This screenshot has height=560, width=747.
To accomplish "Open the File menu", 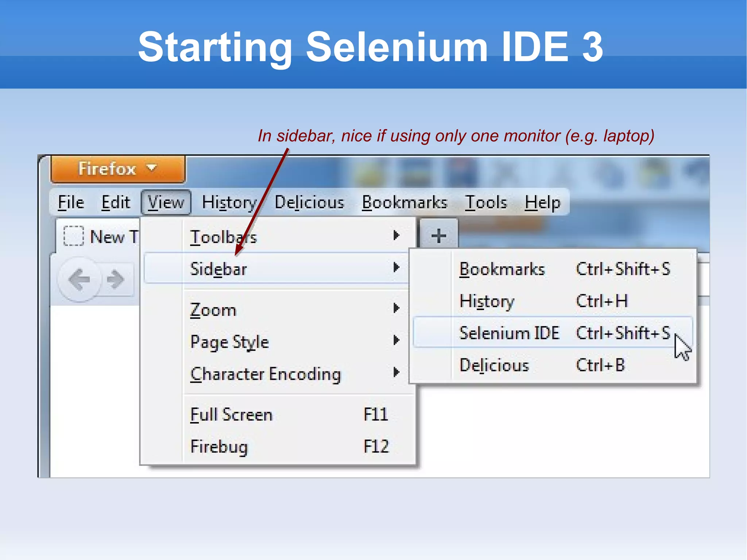I will click(71, 202).
